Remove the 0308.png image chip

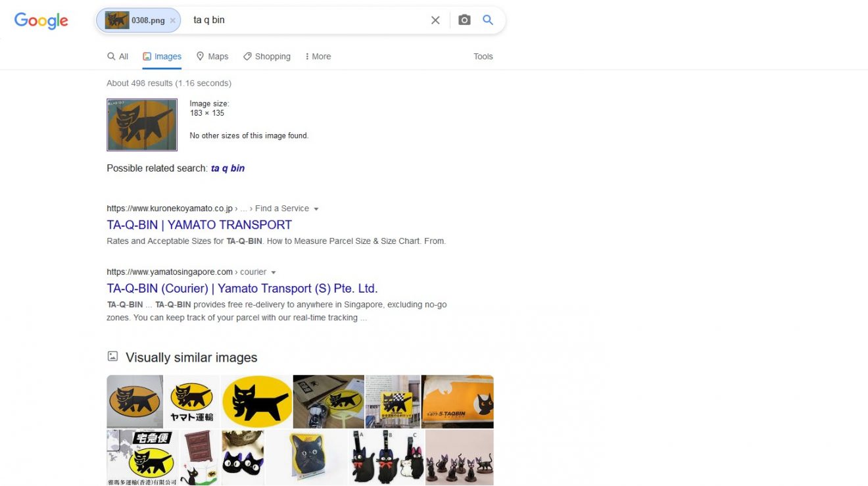coord(172,20)
